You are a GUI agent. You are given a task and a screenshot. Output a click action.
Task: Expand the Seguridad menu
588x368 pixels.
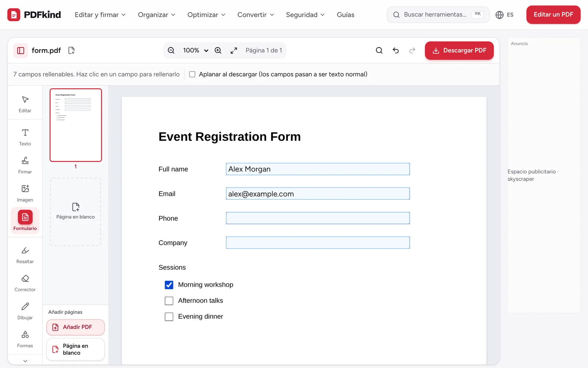pyautogui.click(x=305, y=15)
